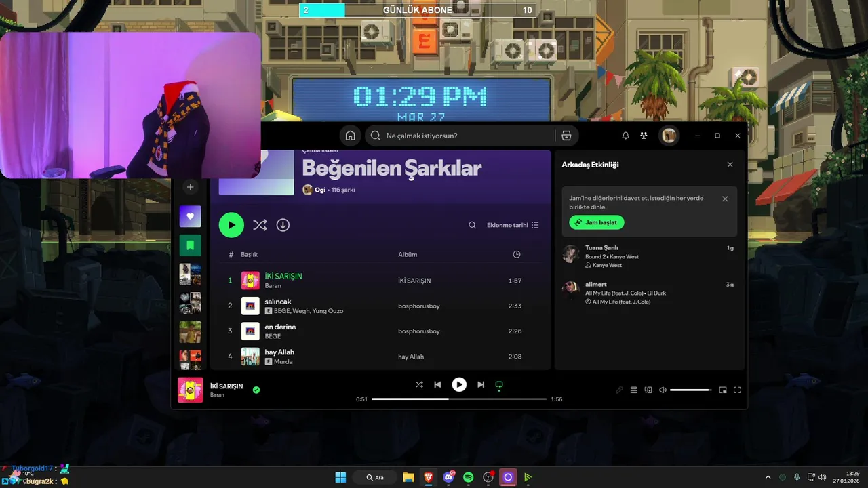Open Windows Start menu
Viewport: 868px width, 488px height.
(x=340, y=477)
